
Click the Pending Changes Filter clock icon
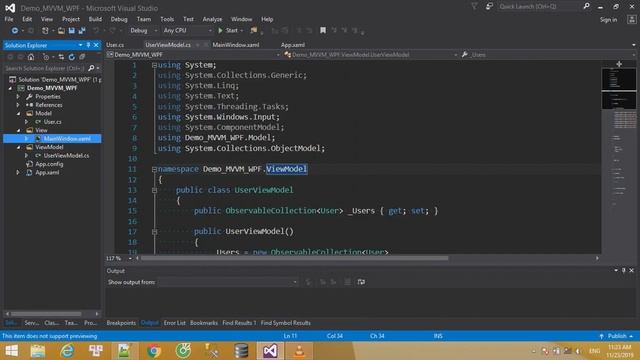pyautogui.click(x=46, y=57)
